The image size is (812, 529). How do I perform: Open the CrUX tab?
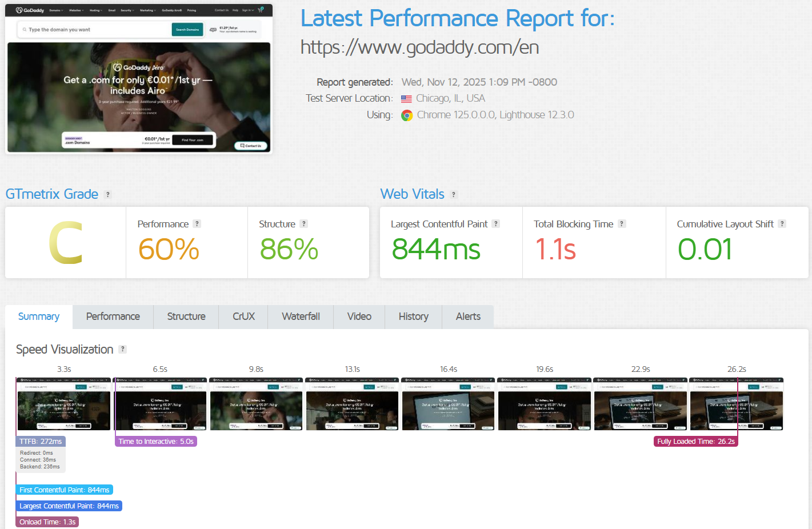243,316
